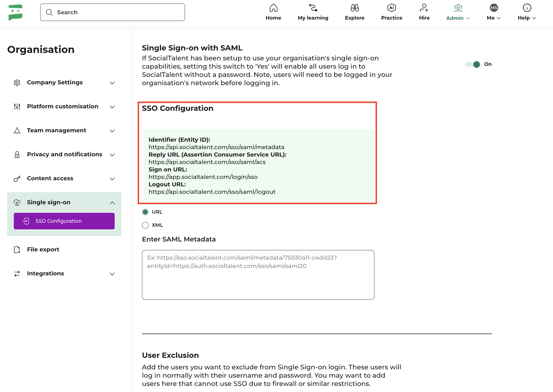Image resolution: width=553 pixels, height=392 pixels.
Task: Select the URL radio button
Action: coord(145,212)
